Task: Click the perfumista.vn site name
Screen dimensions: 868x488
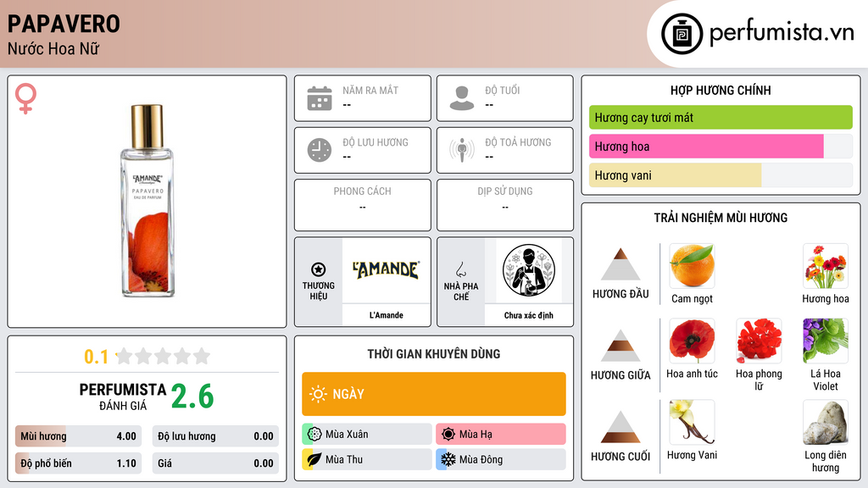Action: tap(782, 33)
